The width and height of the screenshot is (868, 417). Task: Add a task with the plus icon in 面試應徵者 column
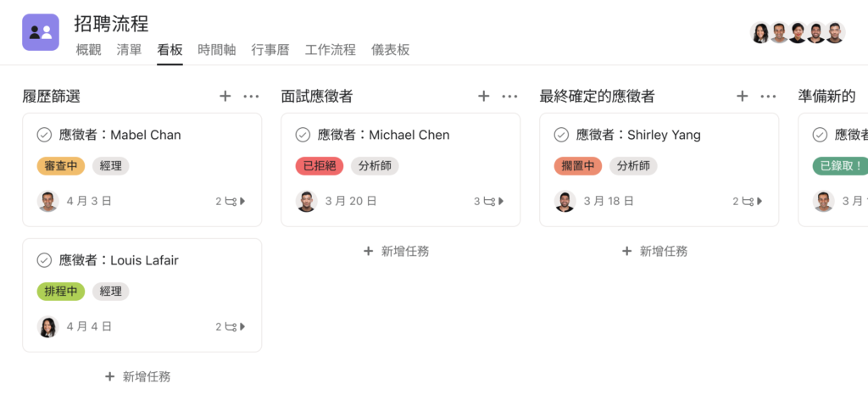click(484, 97)
